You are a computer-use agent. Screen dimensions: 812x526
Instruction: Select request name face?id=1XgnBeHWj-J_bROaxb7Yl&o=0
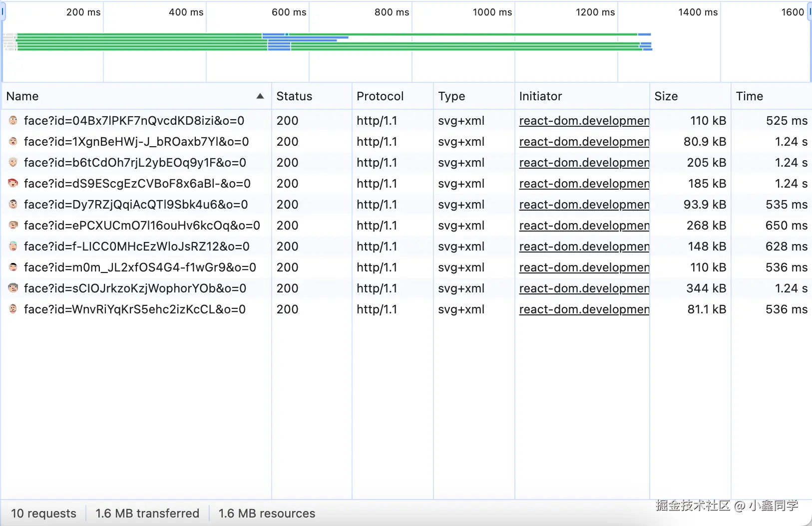click(136, 142)
